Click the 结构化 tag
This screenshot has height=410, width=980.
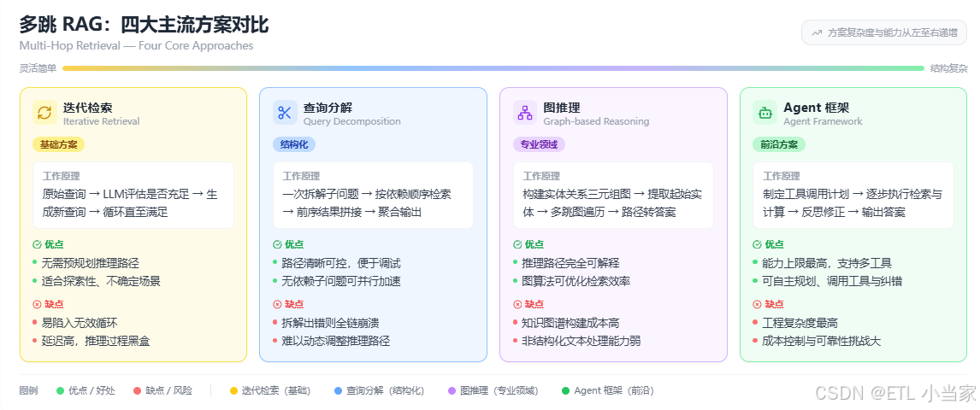[294, 144]
